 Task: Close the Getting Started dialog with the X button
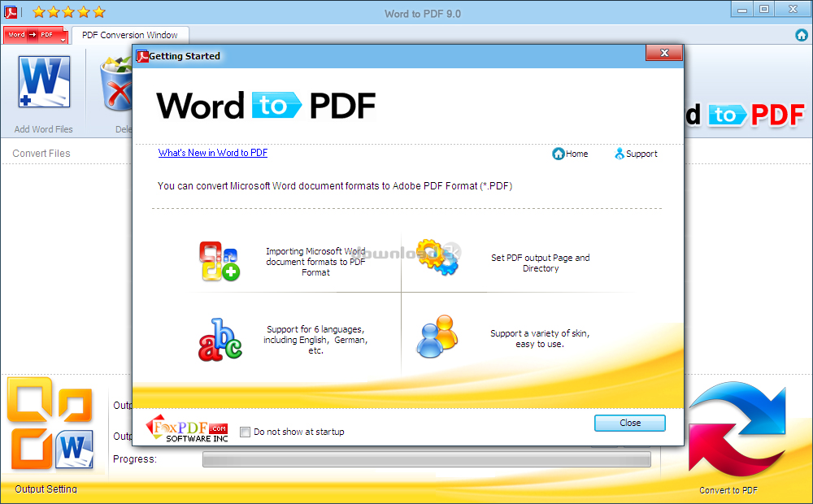664,53
